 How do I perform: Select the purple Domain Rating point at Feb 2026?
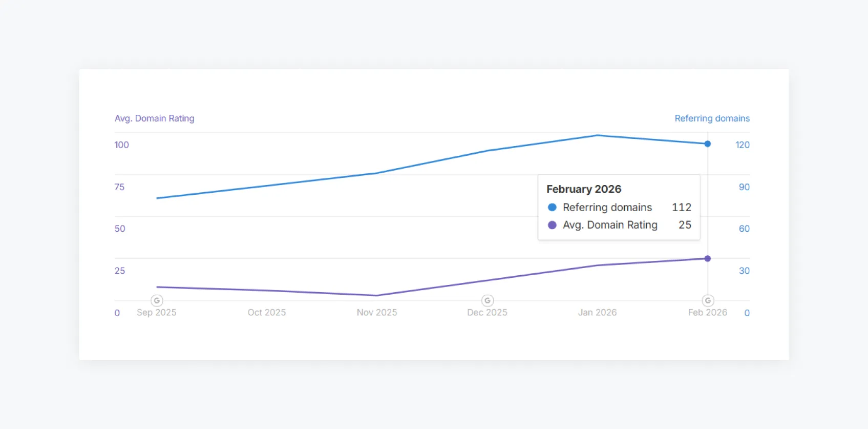[708, 259]
